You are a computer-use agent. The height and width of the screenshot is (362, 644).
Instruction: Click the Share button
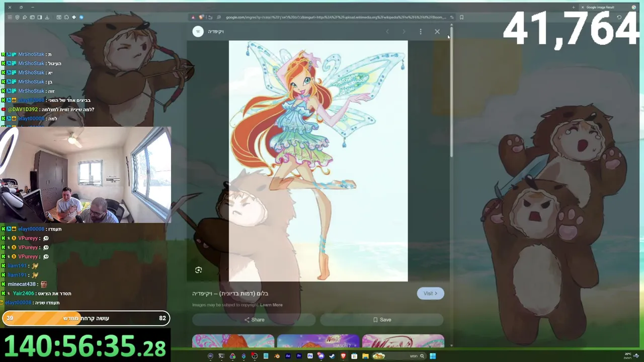point(254,320)
